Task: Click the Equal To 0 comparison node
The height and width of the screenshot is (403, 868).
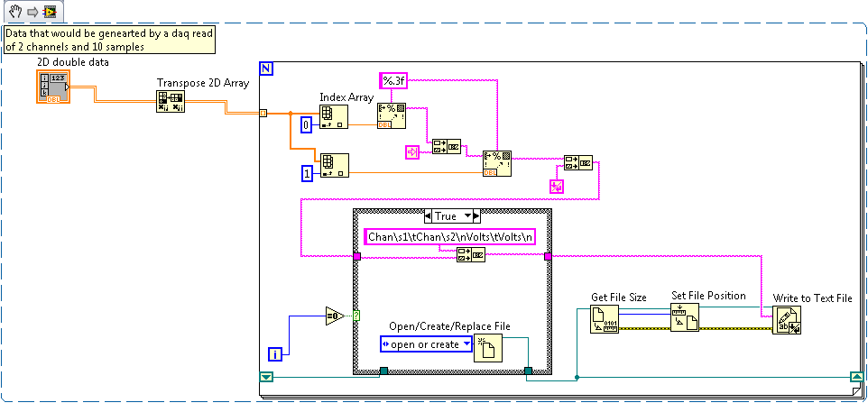Action: (335, 316)
